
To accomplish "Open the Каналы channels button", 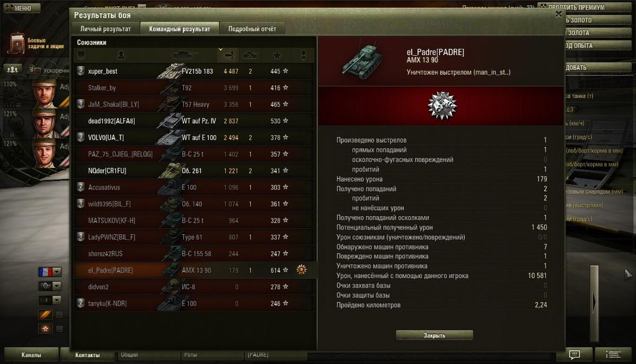I will [x=31, y=355].
